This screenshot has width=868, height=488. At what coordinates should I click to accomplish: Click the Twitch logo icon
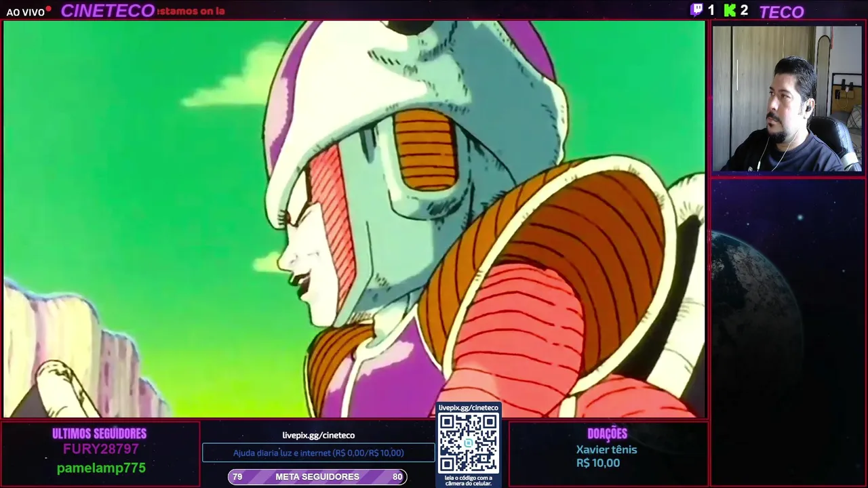pyautogui.click(x=696, y=10)
